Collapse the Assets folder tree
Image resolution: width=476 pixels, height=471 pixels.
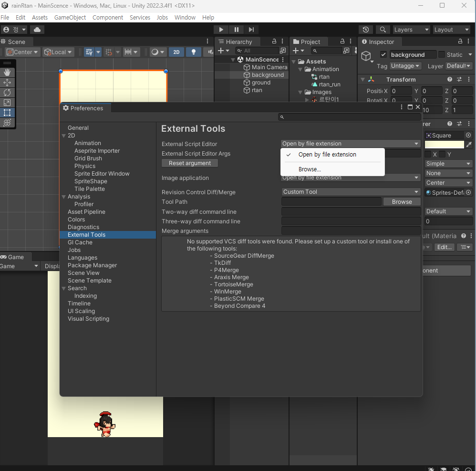[293, 62]
